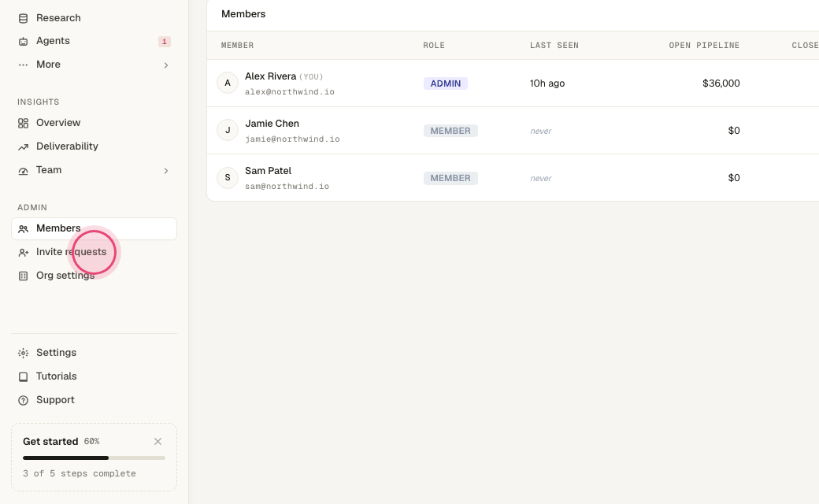Click the Get started progress bar
This screenshot has width=819, height=504.
(94, 458)
